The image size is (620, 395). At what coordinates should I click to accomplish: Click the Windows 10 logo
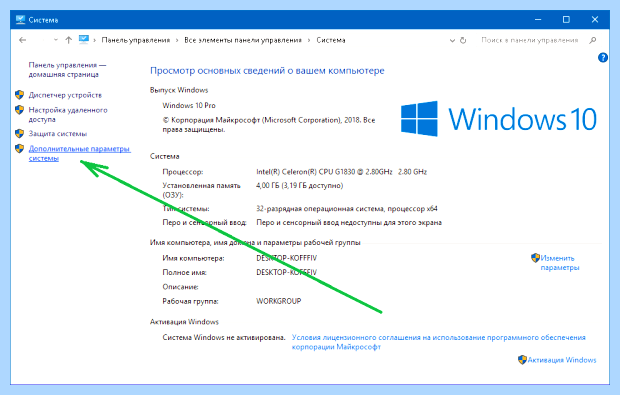coord(499,119)
